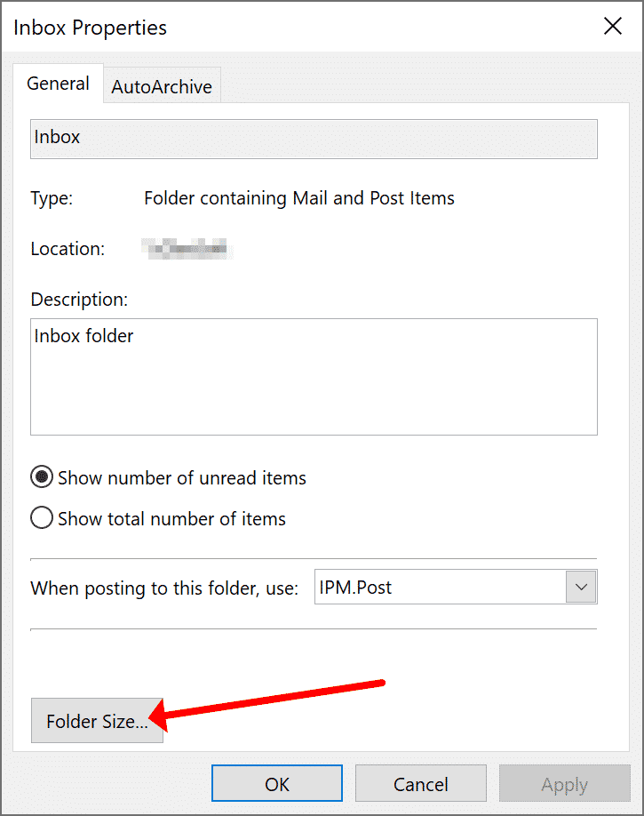The width and height of the screenshot is (644, 816).
Task: Click the Folder containing Mail and Post Items text
Action: click(x=299, y=198)
